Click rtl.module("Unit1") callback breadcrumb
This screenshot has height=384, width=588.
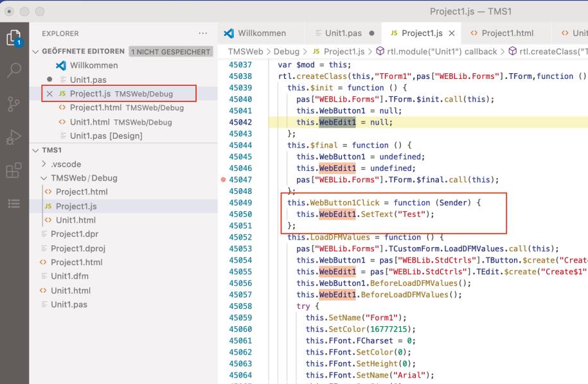click(441, 51)
